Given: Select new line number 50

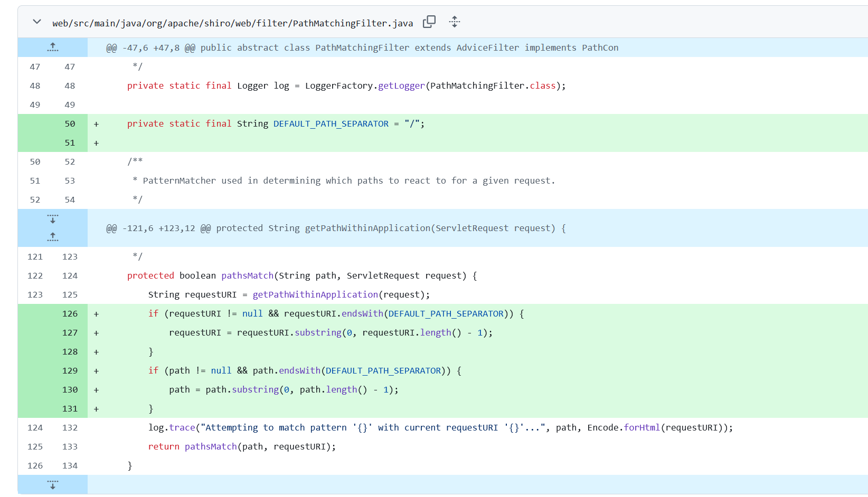Looking at the screenshot, I should tap(70, 123).
